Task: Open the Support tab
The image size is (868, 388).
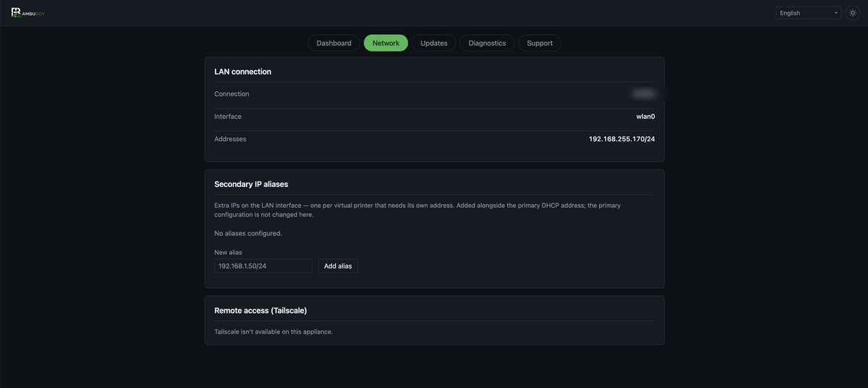Action: click(x=540, y=43)
